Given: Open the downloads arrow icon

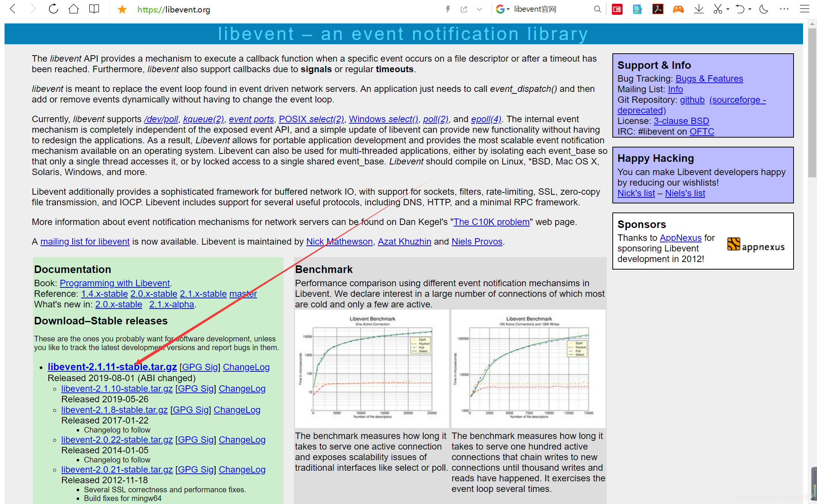Looking at the screenshot, I should coord(699,9).
